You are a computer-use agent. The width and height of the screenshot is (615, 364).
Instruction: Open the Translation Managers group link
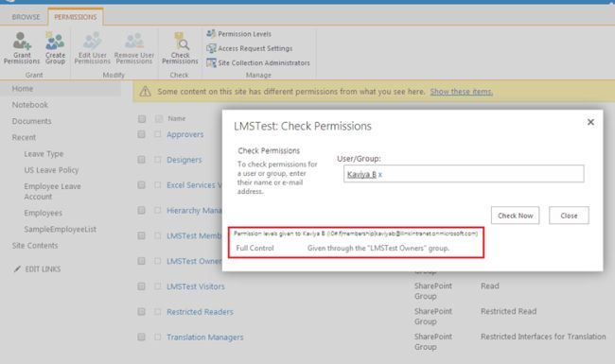click(205, 337)
